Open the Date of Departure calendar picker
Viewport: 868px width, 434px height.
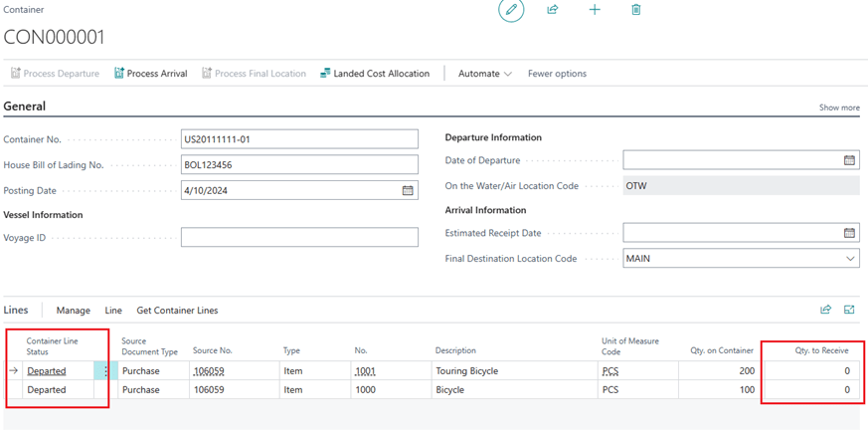pos(849,160)
